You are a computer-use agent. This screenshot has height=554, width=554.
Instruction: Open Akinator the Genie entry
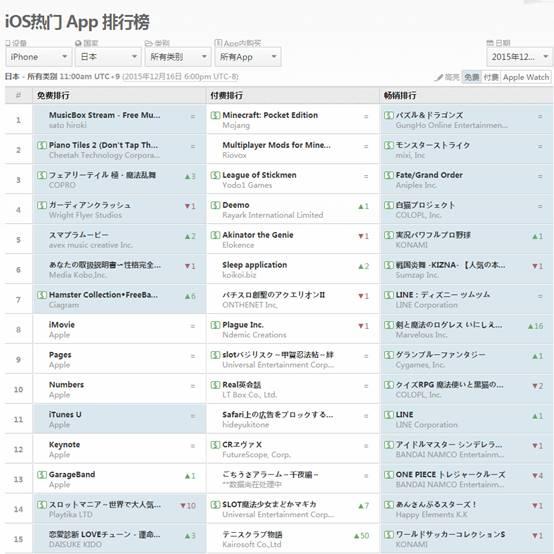click(258, 235)
